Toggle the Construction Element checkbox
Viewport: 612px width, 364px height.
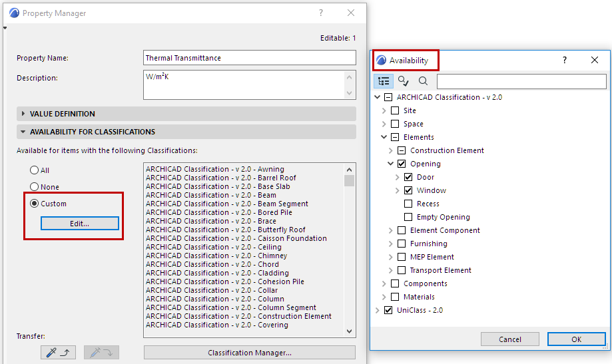click(x=402, y=150)
